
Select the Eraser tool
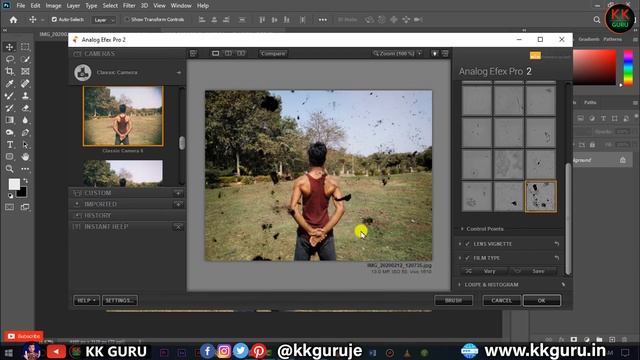25,108
